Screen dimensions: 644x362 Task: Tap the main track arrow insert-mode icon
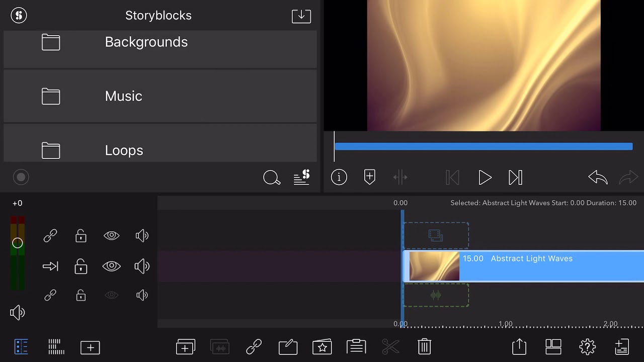[x=50, y=266]
